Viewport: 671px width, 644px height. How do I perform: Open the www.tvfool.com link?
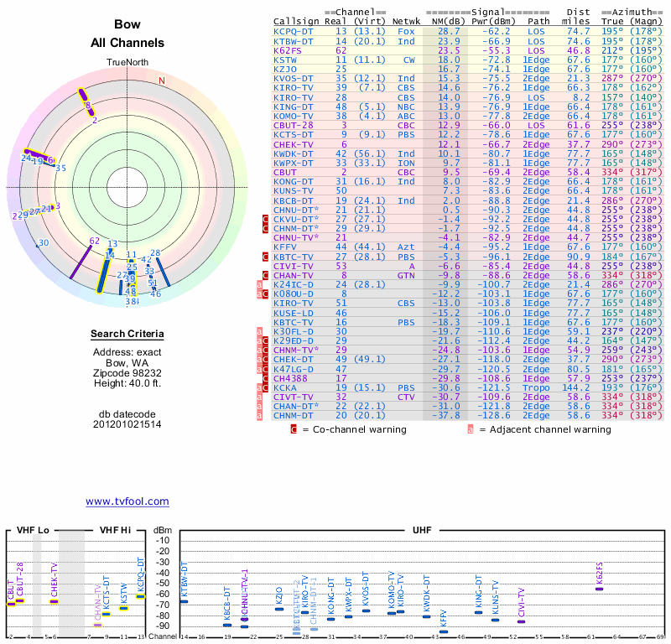point(127,501)
